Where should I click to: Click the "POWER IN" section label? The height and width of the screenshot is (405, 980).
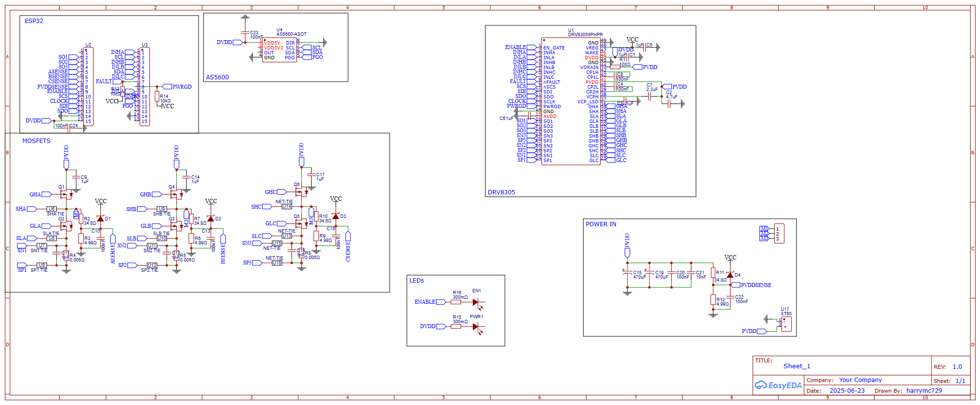click(x=601, y=224)
